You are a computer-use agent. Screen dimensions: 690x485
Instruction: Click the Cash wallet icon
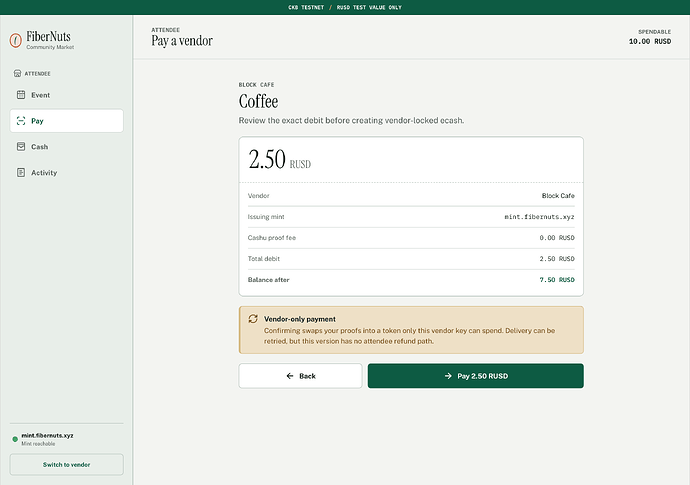[21, 147]
